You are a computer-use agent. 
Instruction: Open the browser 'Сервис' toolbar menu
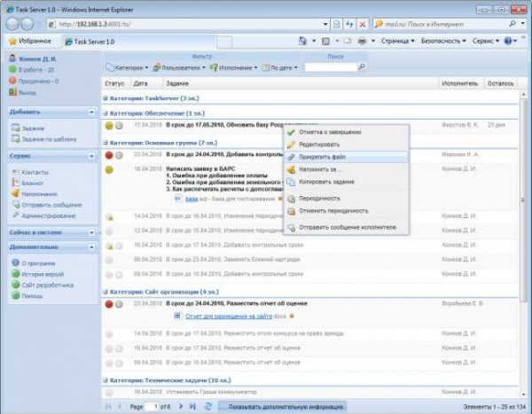(486, 41)
